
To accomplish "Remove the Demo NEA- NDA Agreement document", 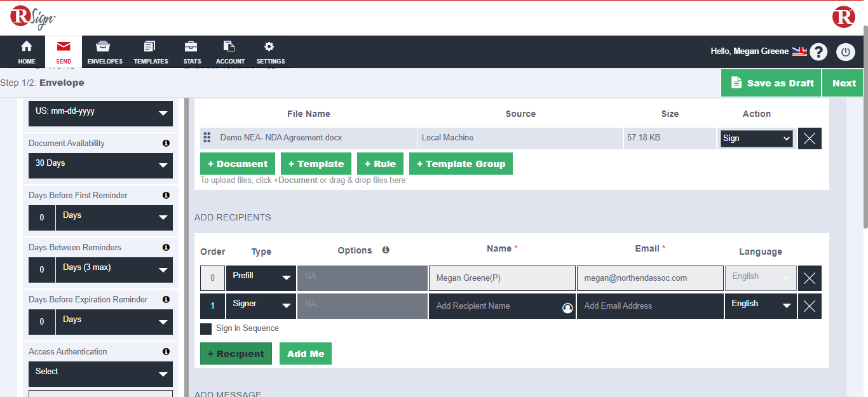I will click(x=810, y=138).
